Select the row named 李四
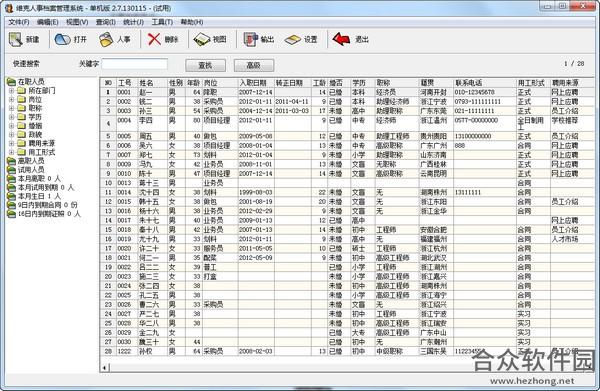The width and height of the screenshot is (600, 391). [347, 124]
